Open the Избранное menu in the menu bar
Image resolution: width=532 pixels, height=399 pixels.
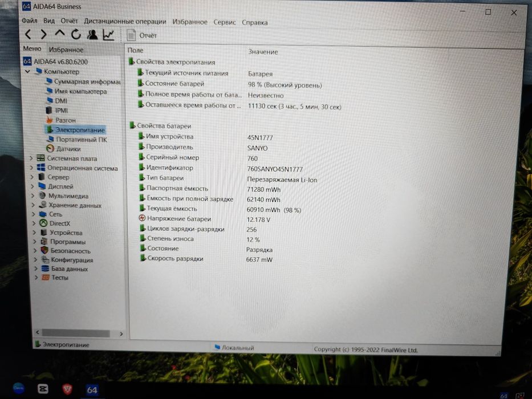coord(190,22)
